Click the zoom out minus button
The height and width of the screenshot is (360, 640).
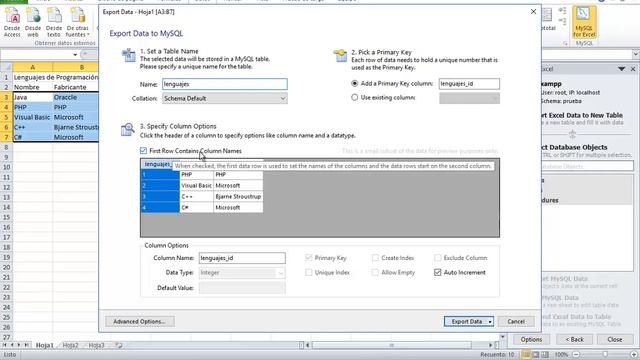coord(576,355)
